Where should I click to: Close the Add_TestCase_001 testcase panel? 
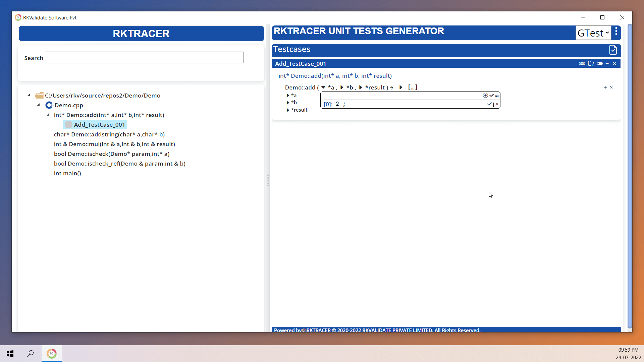click(614, 63)
